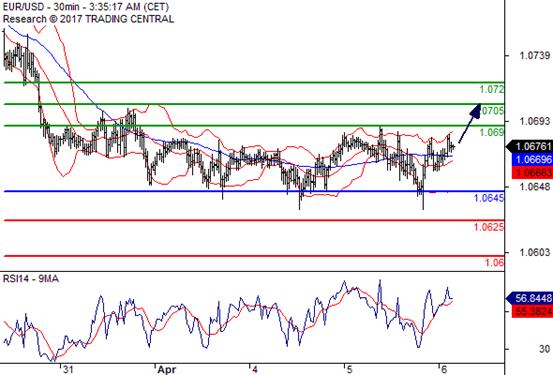Click the 'Apr' date label on time axis
The height and width of the screenshot is (375, 553).
pyautogui.click(x=166, y=369)
